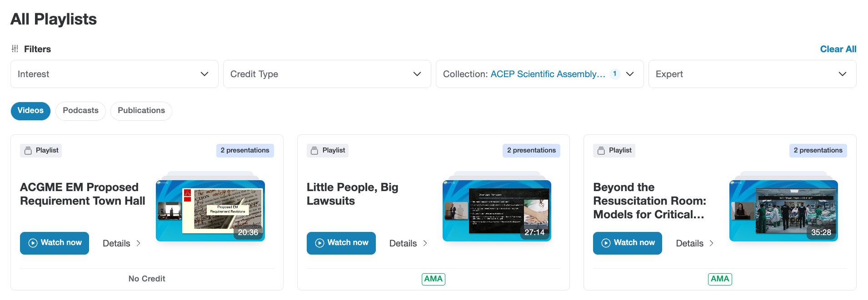The height and width of the screenshot is (300, 868).
Task: Open the Credit Type dropdown
Action: [327, 74]
